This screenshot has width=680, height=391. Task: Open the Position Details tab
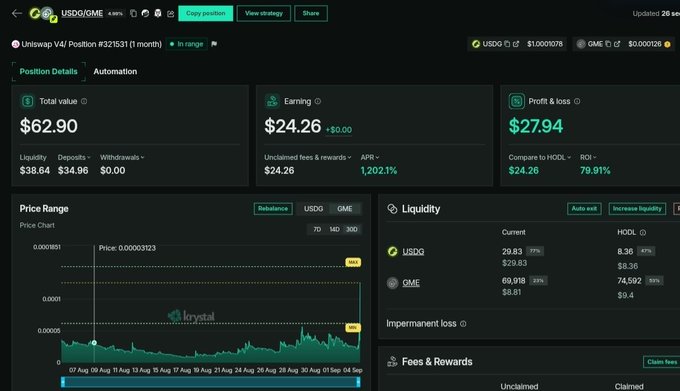(x=49, y=72)
